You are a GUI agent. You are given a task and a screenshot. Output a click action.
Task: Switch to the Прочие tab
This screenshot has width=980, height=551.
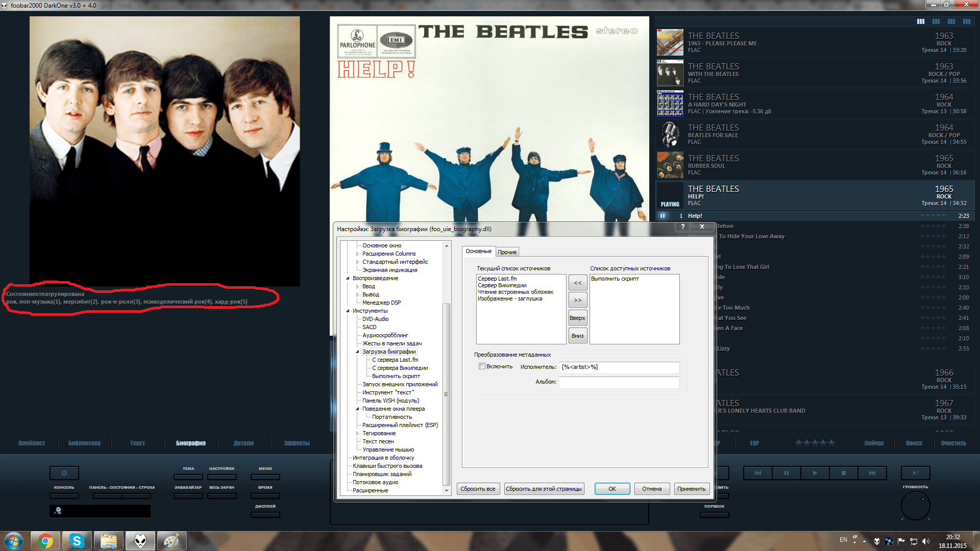[x=507, y=252]
